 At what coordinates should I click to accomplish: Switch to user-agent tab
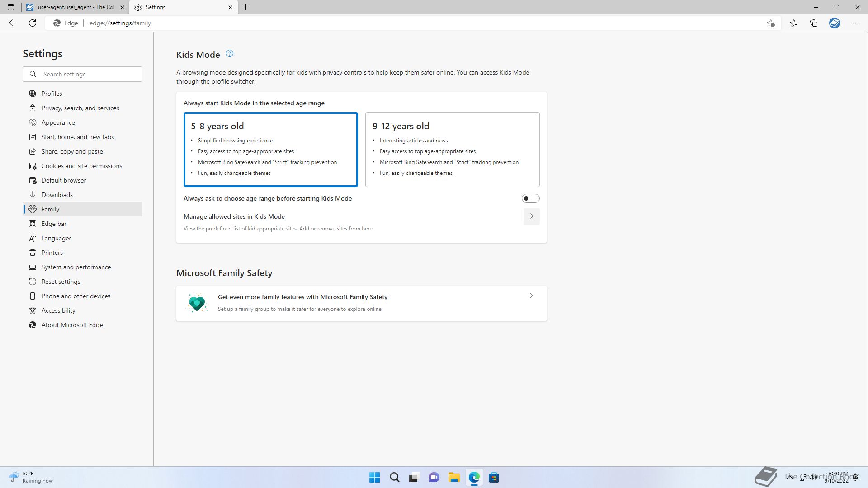coord(75,7)
